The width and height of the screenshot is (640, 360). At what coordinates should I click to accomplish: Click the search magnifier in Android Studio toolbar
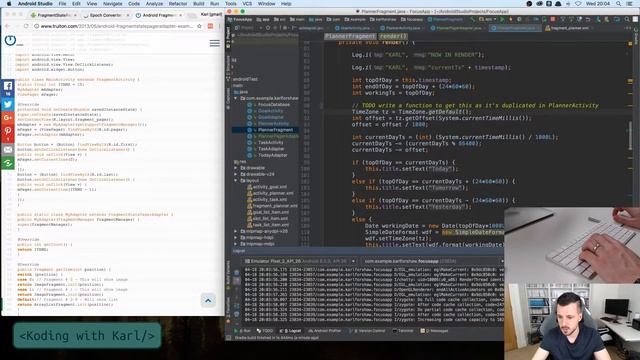tap(627, 19)
